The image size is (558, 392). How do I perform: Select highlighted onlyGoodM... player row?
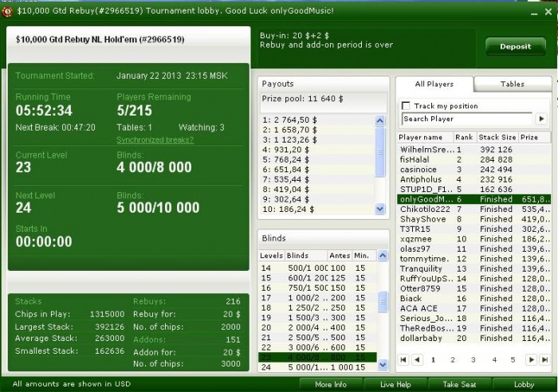[x=474, y=199]
